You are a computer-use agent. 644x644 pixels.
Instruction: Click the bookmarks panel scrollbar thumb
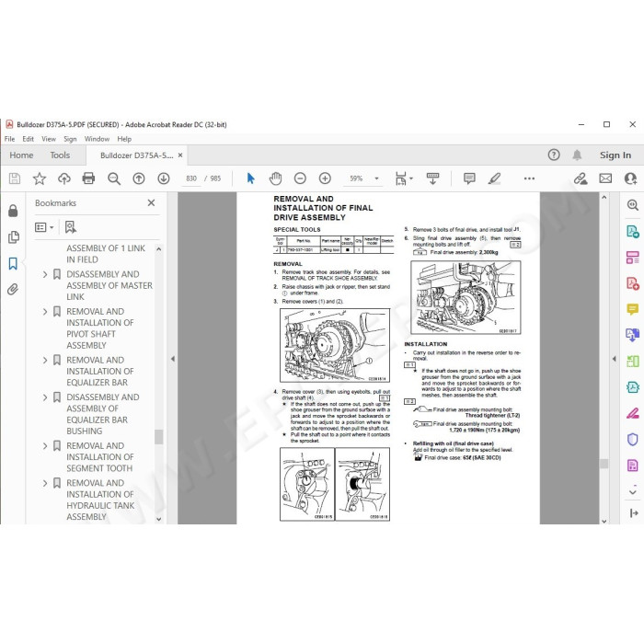pyautogui.click(x=159, y=437)
